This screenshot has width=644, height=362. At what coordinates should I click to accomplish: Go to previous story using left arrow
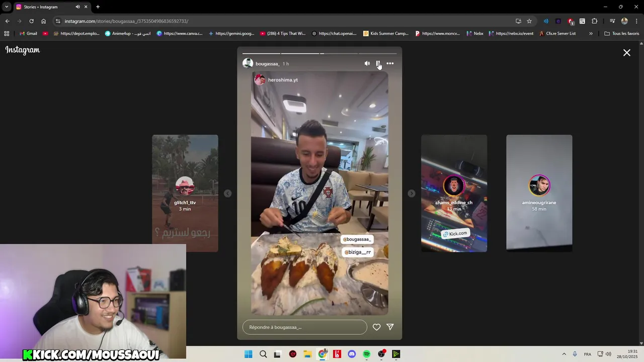(227, 193)
